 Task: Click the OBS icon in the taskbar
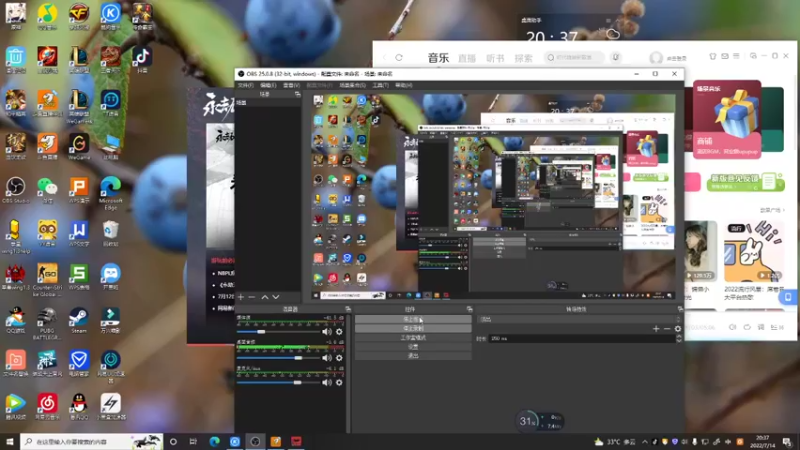coord(255,441)
